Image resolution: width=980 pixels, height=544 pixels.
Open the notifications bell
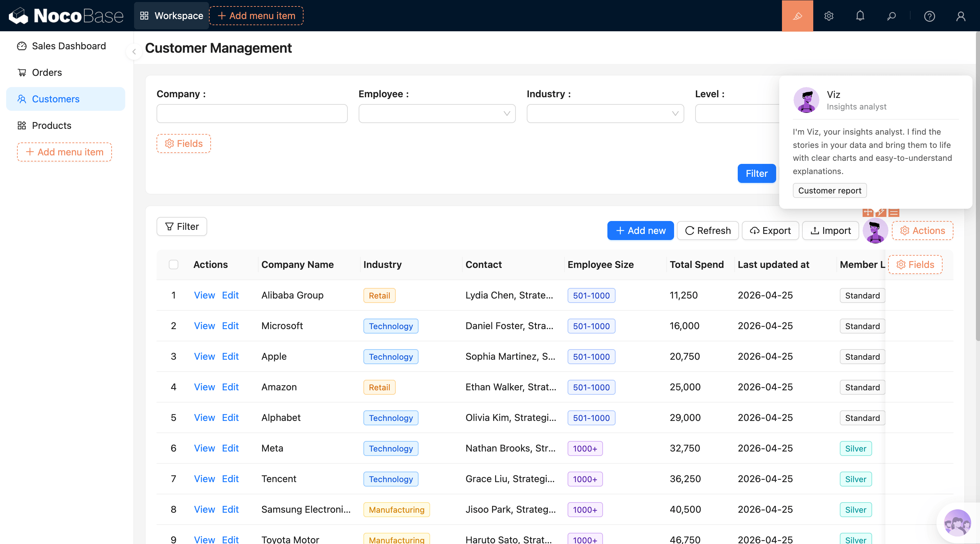point(860,16)
